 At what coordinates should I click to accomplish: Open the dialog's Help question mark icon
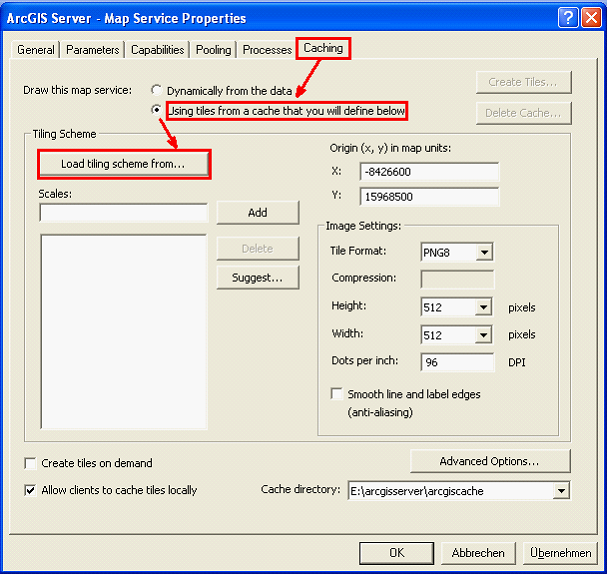click(x=568, y=17)
